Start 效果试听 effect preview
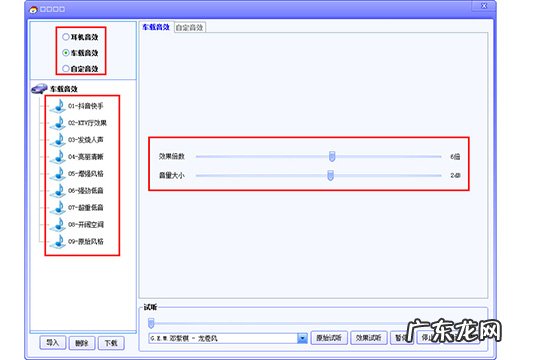Image resolution: width=540 pixels, height=360 pixels. (x=368, y=338)
